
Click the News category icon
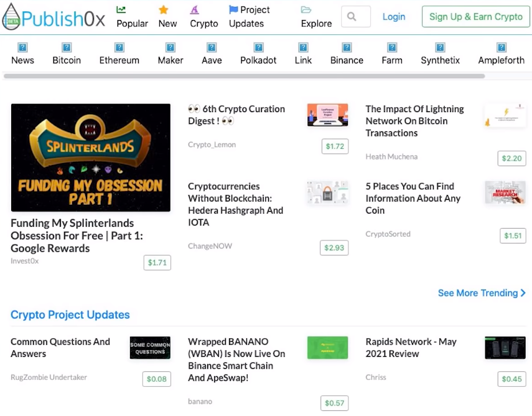tap(23, 47)
